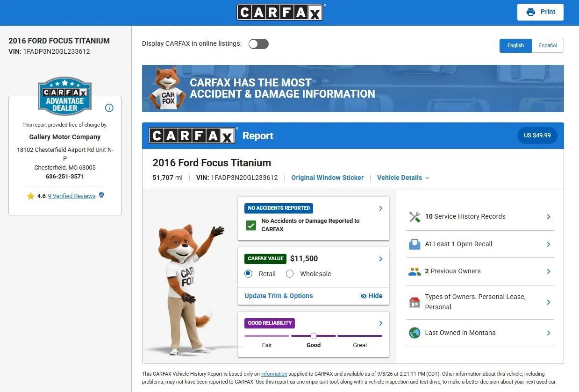579x392 pixels.
Task: Click the Hide eye icon for value
Action: 364,296
